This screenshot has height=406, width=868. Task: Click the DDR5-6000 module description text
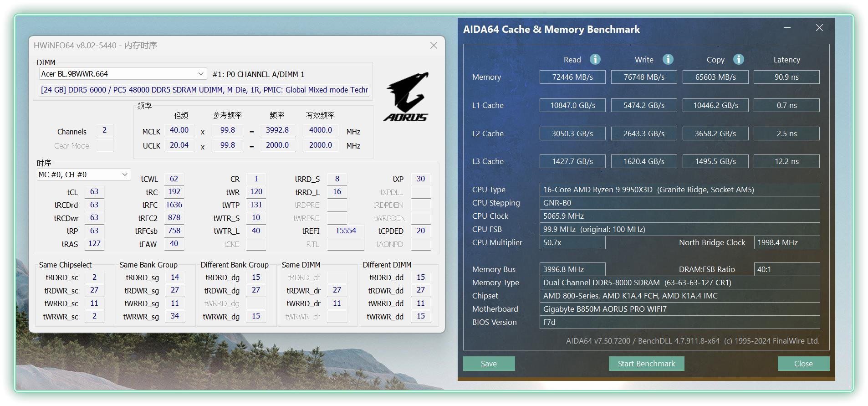click(x=204, y=90)
